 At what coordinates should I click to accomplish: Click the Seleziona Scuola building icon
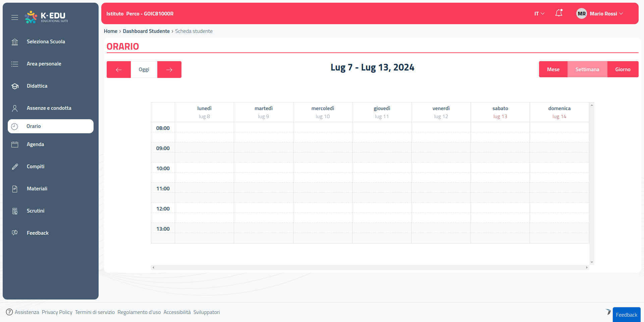click(x=15, y=42)
